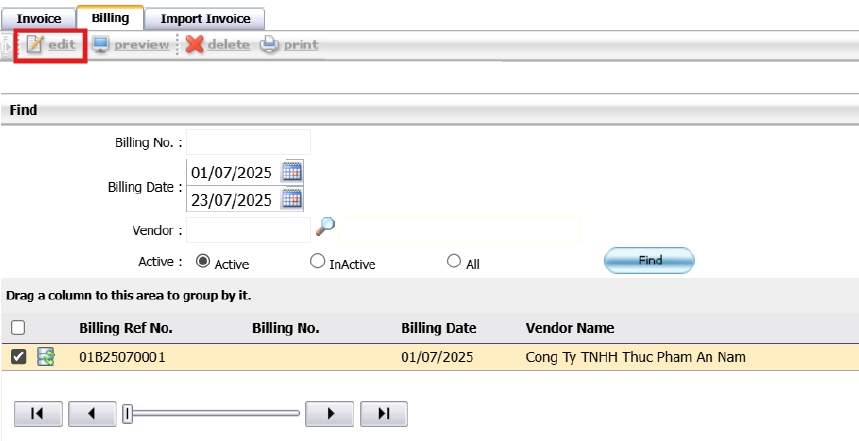This screenshot has height=441, width=859.
Task: Uncheck the checkbox for row 01B25070001
Action: (x=18, y=357)
